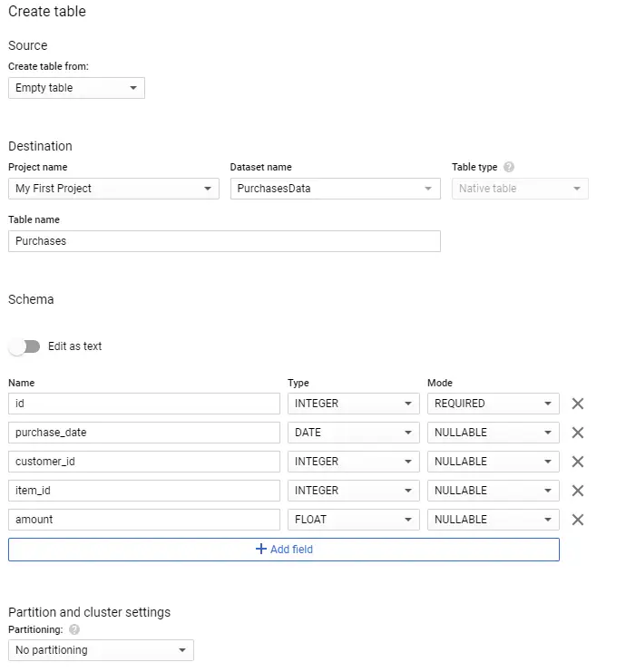This screenshot has height=672, width=626.
Task: Change the type of the amount field
Action: [354, 520]
